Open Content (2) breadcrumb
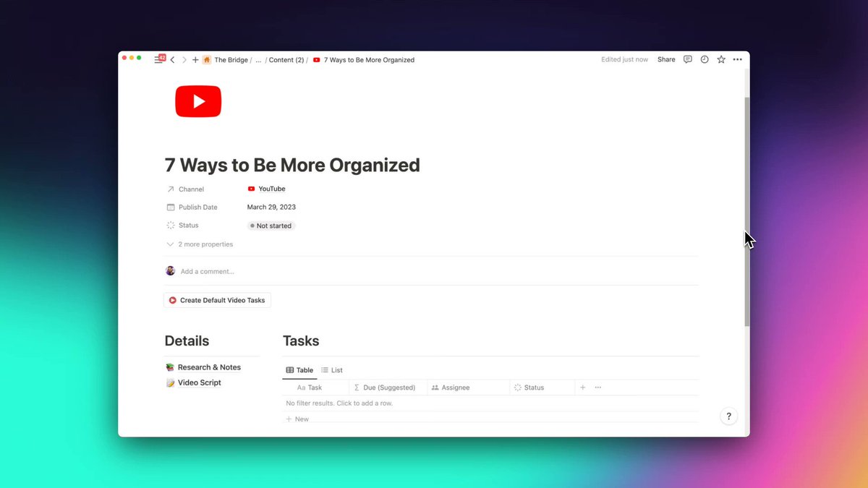Image resolution: width=868 pixels, height=488 pixels. pos(286,60)
